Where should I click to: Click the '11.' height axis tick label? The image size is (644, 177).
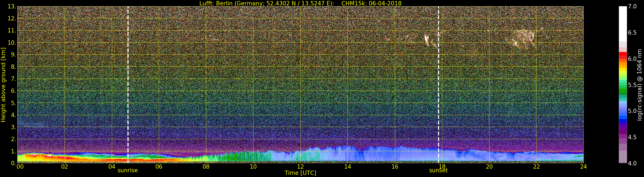point(12,31)
